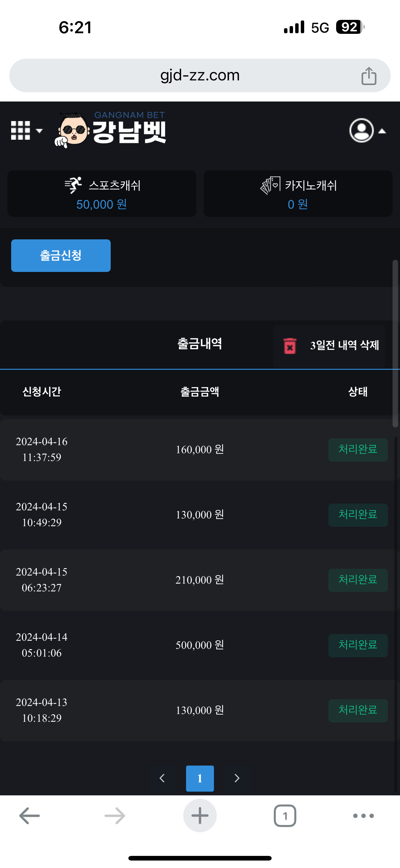
Task: Open new tab with plus button
Action: point(200,816)
